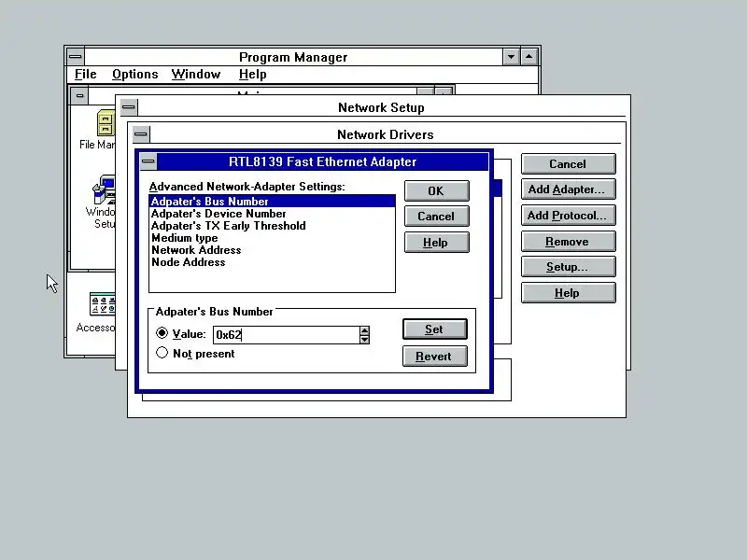The height and width of the screenshot is (560, 747).
Task: Click Add Adapter... button
Action: [569, 189]
